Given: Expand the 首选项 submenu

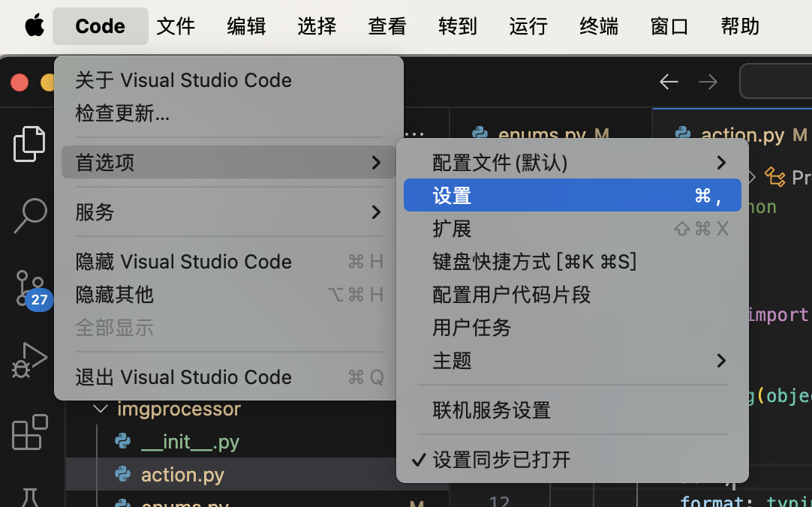Looking at the screenshot, I should pyautogui.click(x=229, y=162).
